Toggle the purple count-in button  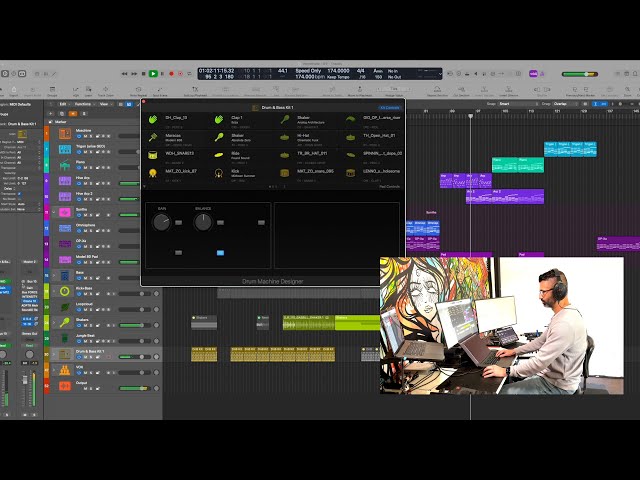click(533, 74)
